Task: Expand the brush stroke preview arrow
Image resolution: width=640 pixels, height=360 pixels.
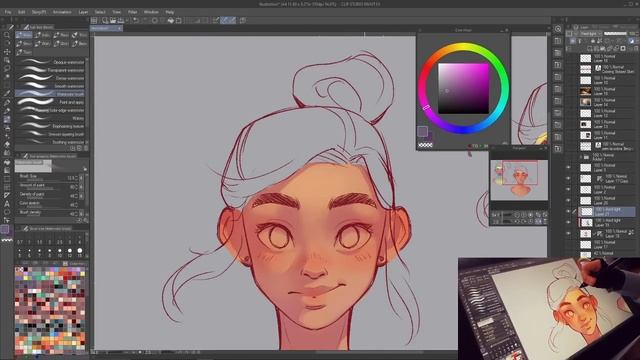Action: [85, 168]
